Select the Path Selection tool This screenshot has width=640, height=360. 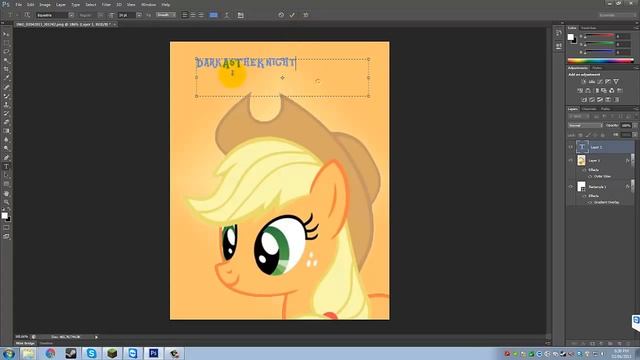click(6, 175)
